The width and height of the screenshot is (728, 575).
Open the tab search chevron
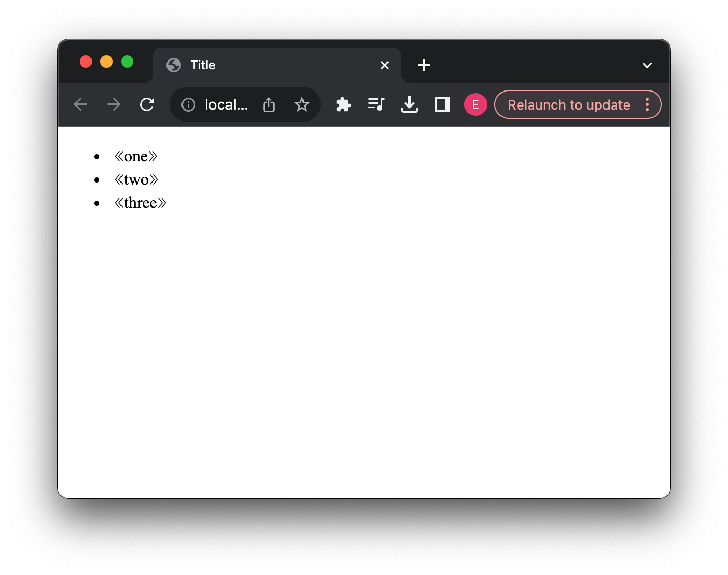(647, 65)
